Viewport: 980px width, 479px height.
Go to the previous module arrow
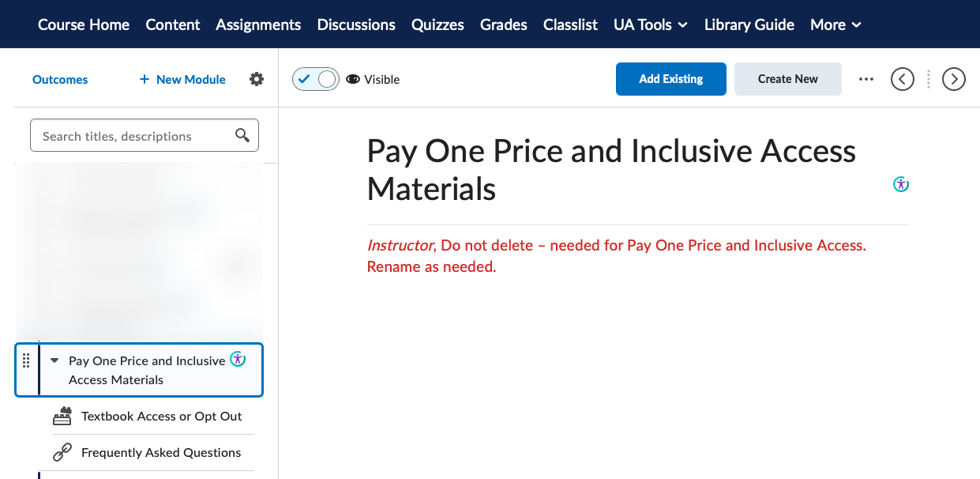tap(903, 79)
